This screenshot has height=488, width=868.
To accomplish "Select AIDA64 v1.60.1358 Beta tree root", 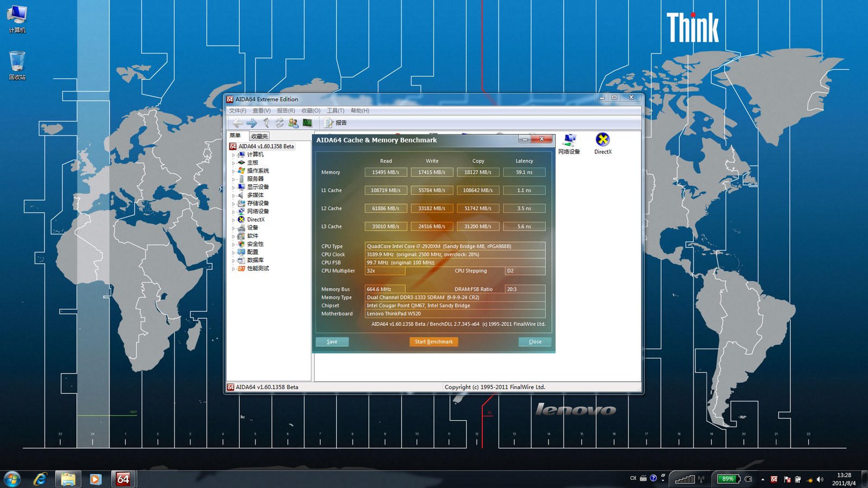I will coord(261,146).
